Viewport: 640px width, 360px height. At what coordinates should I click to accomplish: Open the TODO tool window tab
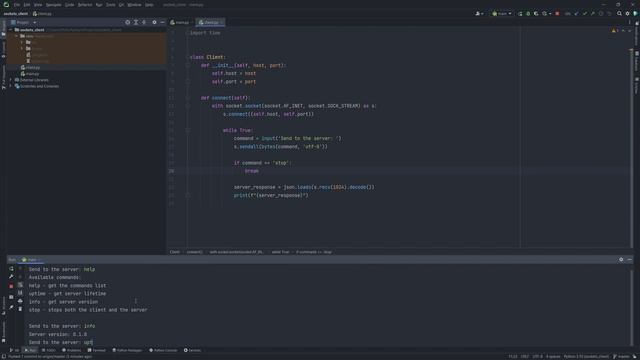point(49,350)
